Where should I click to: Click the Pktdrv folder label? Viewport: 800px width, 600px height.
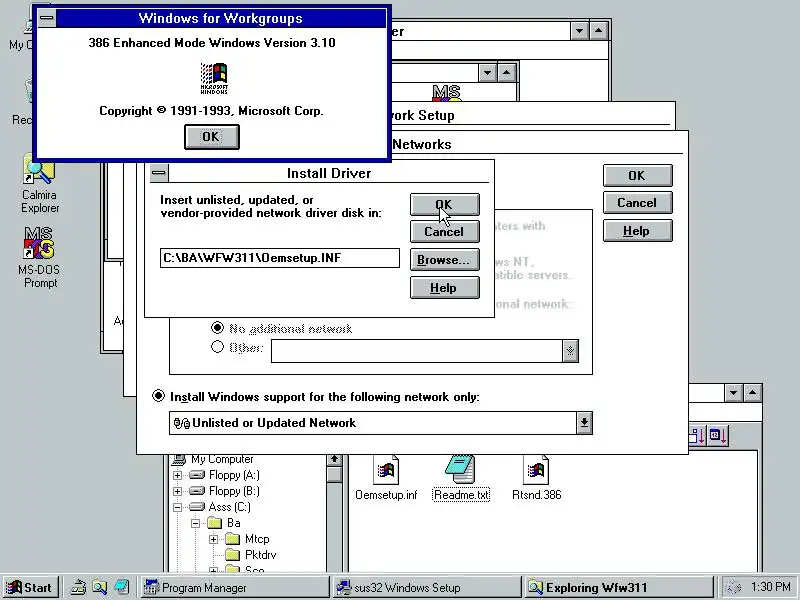260,555
